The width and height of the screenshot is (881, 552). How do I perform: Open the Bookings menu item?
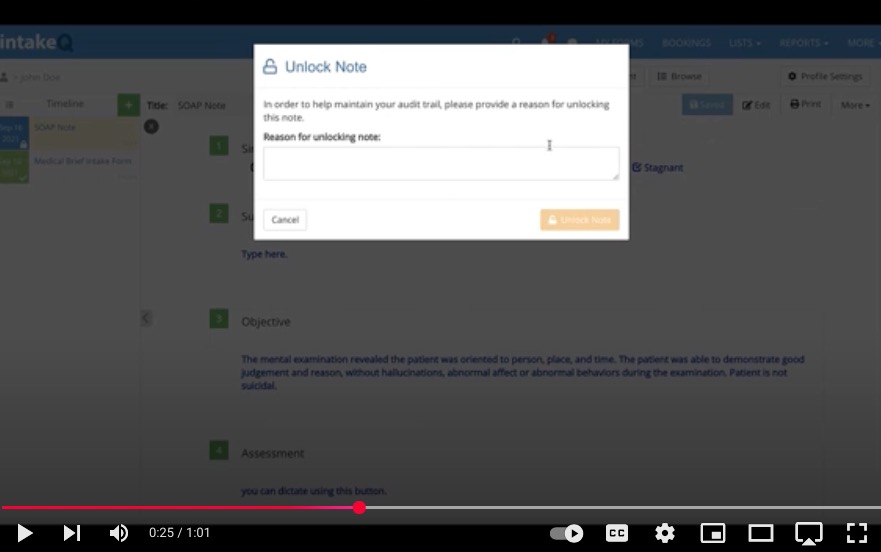(686, 43)
